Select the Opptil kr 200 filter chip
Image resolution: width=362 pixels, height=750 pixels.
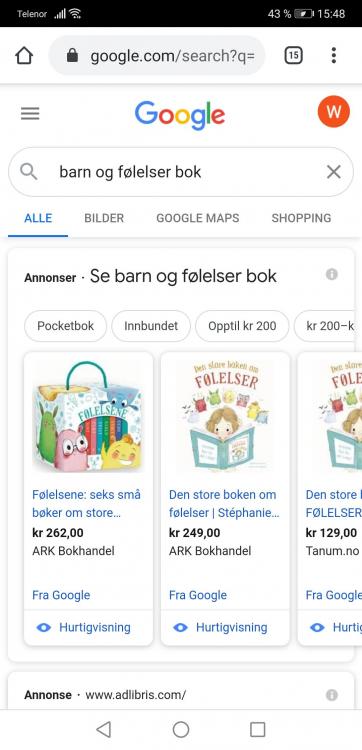pos(242,326)
